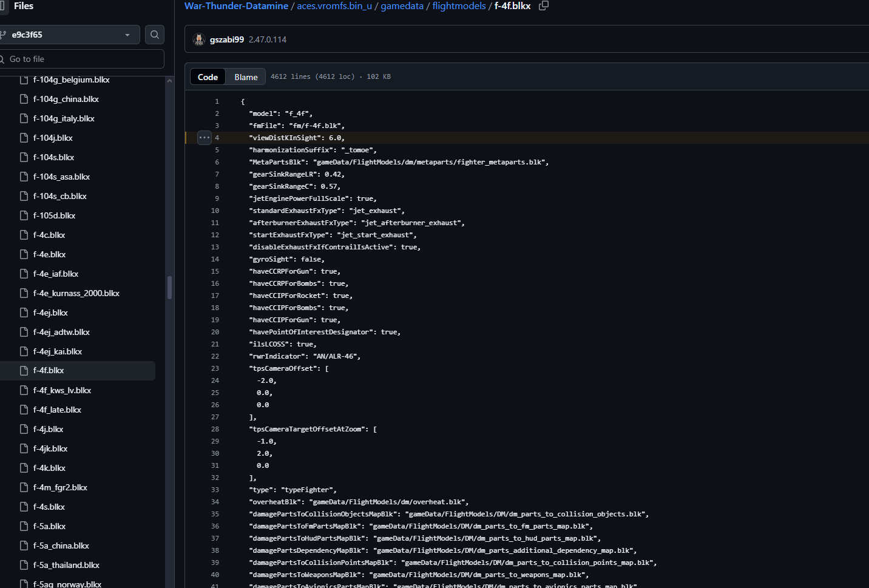Click the file icon beside f-5a_china.blkx
869x588 pixels.
24,546
